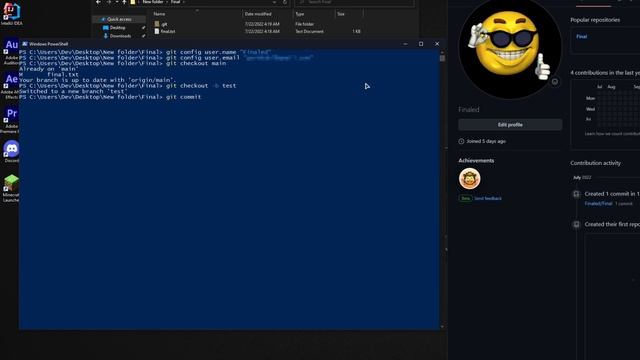Click 'New folder' breadcrumb in Explorer address bar
This screenshot has width=640, height=360.
pyautogui.click(x=153, y=2)
